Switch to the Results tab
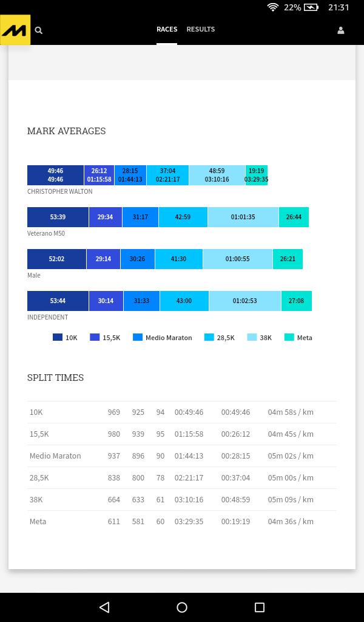The width and height of the screenshot is (364, 622). [x=200, y=29]
